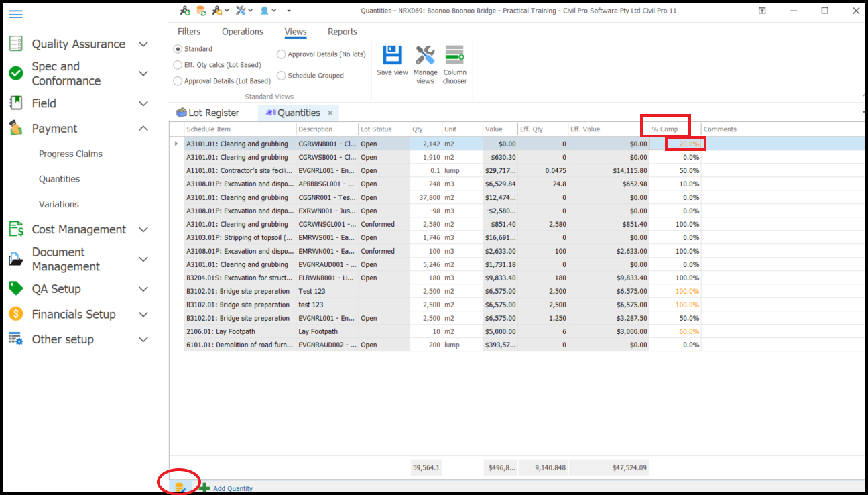Click the blue user profile icon
868x495 pixels.
(265, 11)
